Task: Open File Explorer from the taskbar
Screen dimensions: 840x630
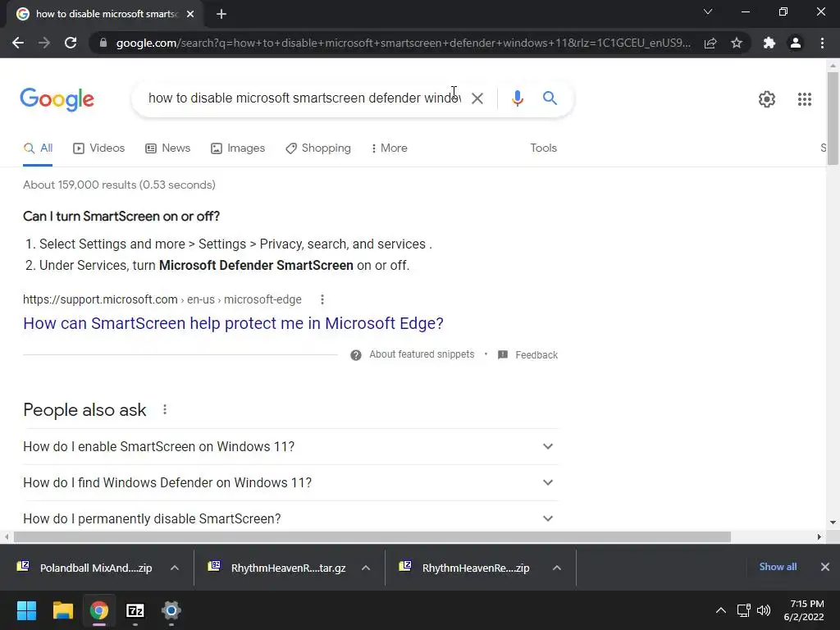Action: (63, 610)
